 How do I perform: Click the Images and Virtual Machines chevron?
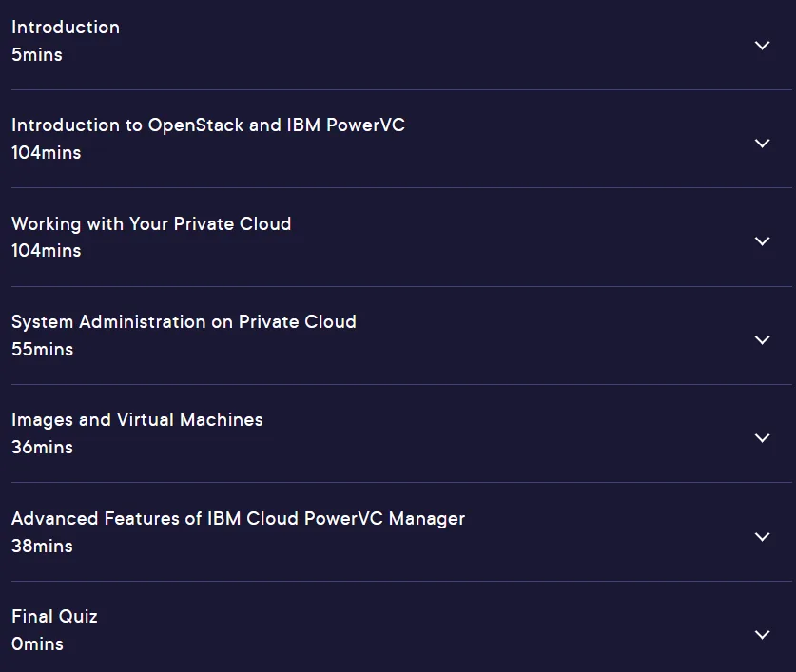pos(762,437)
